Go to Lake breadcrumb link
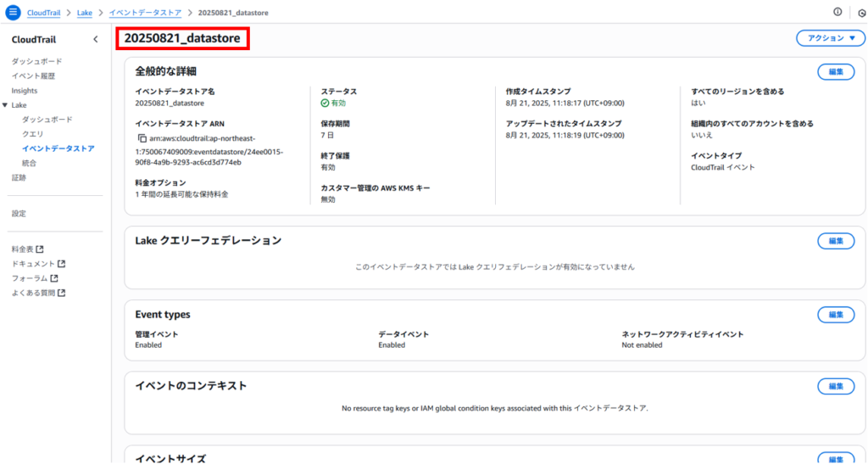Image resolution: width=868 pixels, height=470 pixels. pos(85,13)
